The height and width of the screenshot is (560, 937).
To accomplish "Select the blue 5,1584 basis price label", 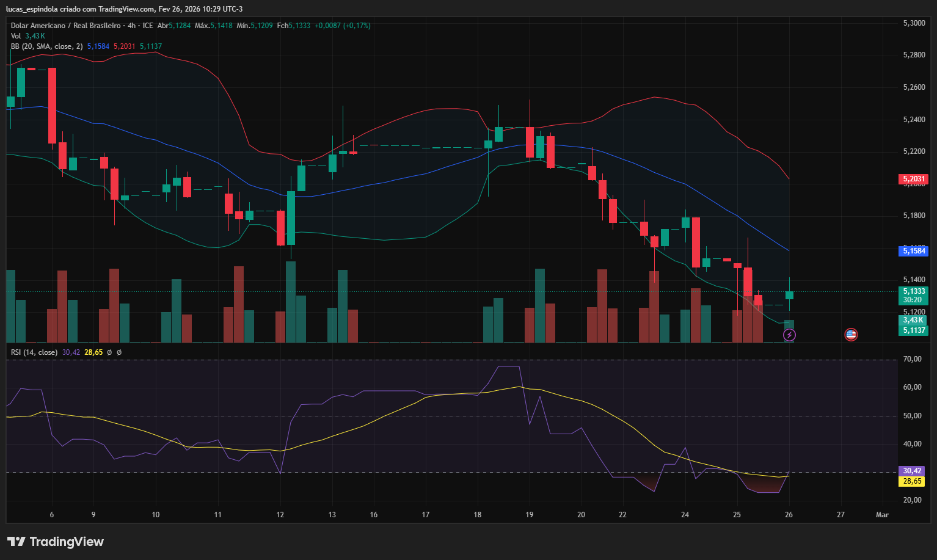I will [x=913, y=251].
